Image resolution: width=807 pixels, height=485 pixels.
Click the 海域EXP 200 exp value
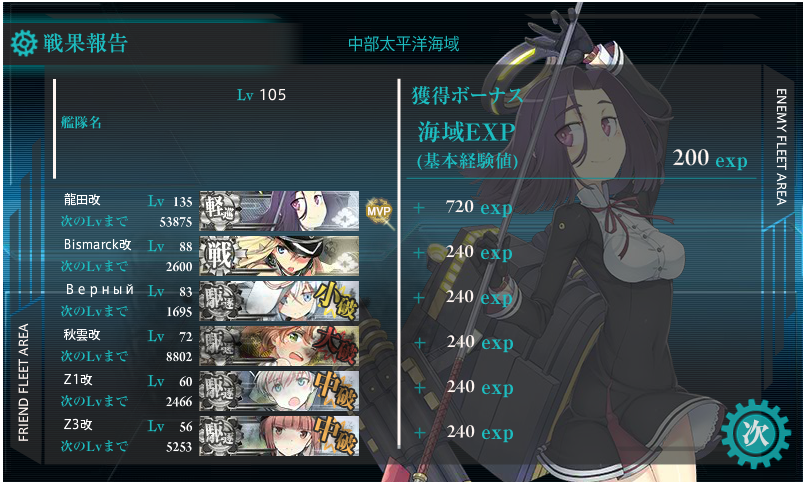(710, 158)
